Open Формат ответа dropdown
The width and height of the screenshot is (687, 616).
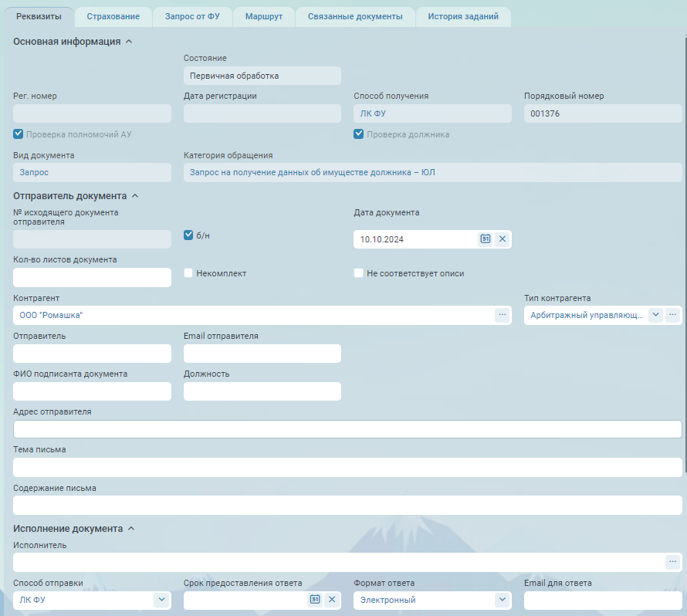pos(502,600)
